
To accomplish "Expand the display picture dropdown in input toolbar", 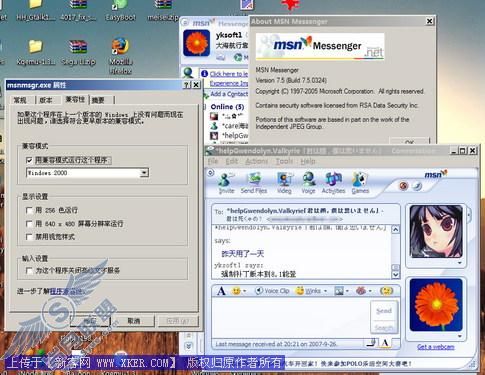I will click(x=347, y=291).
